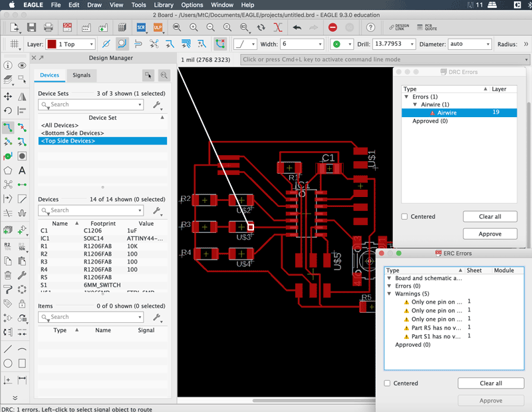Toggle layer visibility with eye icon

[23, 66]
